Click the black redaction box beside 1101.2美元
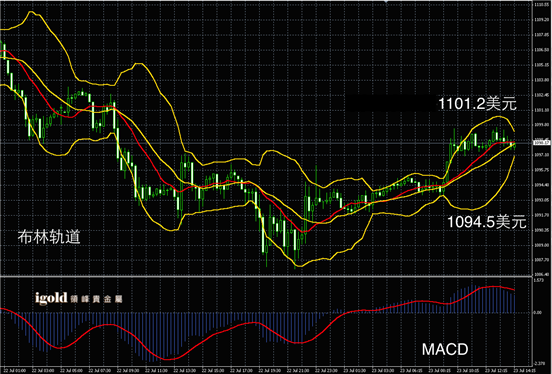The width and height of the screenshot is (552, 374). (391, 103)
